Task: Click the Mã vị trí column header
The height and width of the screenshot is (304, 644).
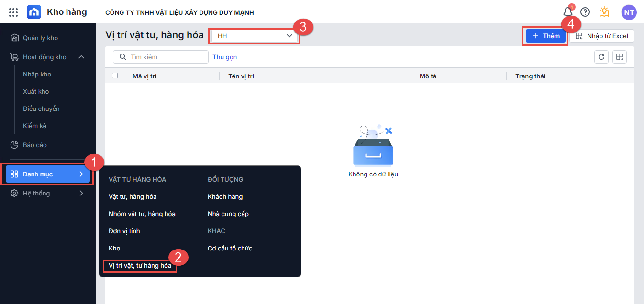Action: (144, 76)
